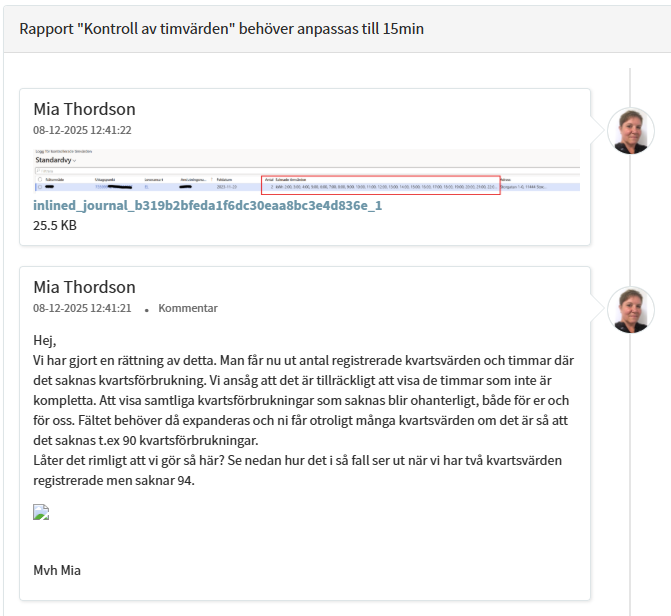
Task: Click the broken image icon in the comment
Action: (41, 513)
